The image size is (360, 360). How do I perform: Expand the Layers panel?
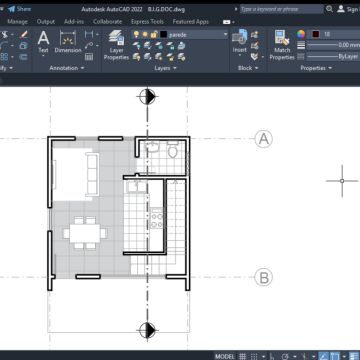165,68
